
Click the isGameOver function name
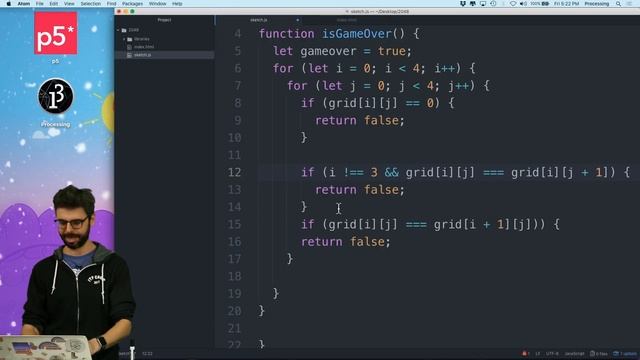pyautogui.click(x=357, y=33)
